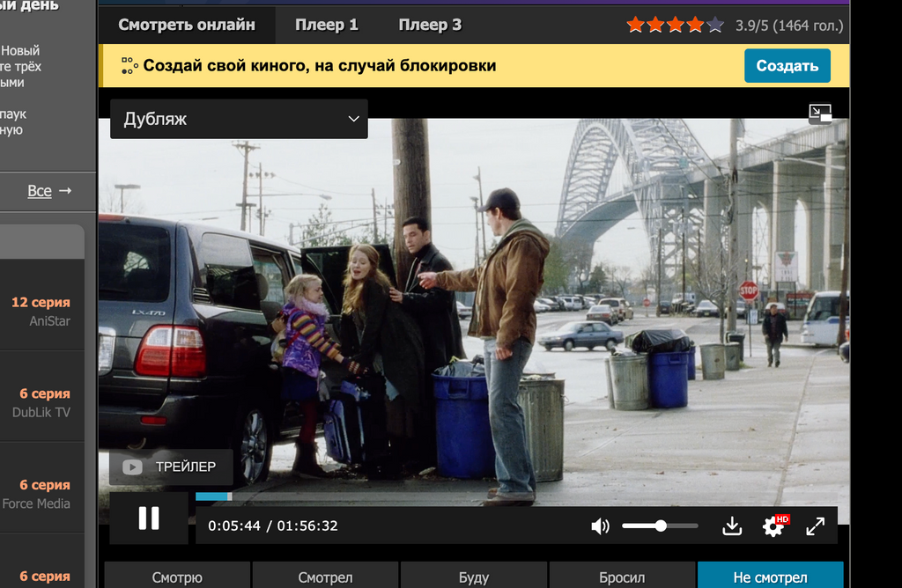Pause the video playback
This screenshot has height=588, width=902.
click(148, 518)
